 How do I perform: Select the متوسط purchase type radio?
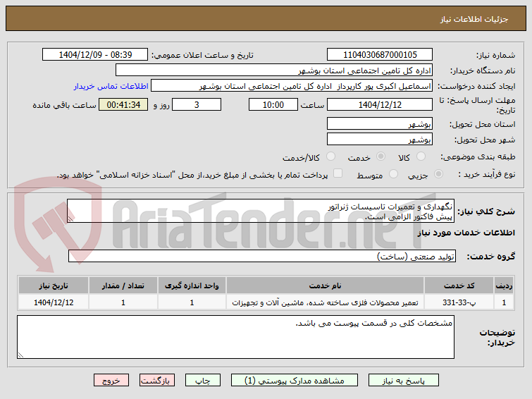pos(393,174)
